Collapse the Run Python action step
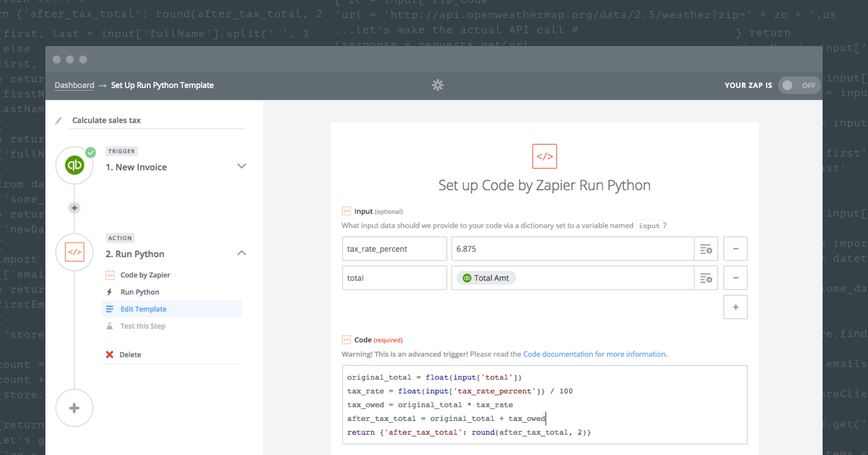 coord(242,253)
